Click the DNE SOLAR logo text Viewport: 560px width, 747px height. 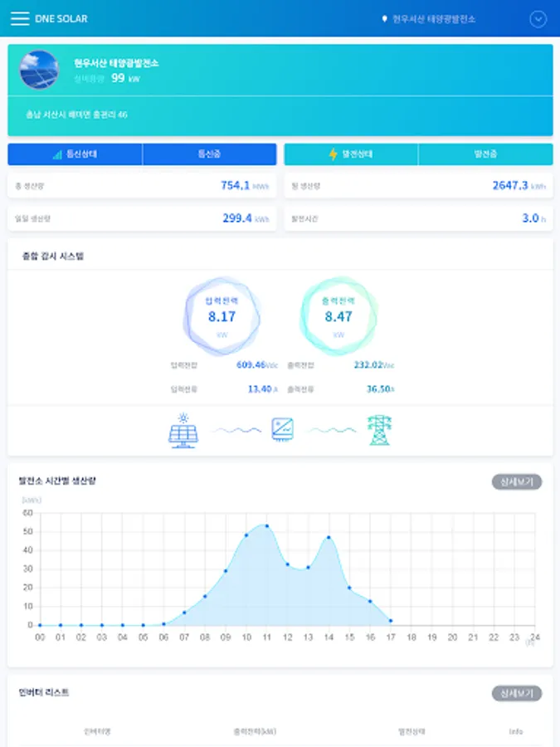(61, 18)
